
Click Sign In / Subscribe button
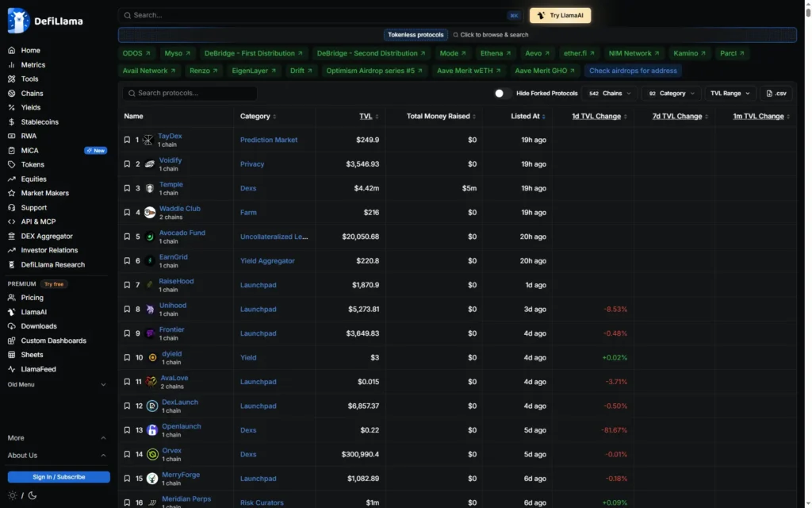coord(59,477)
